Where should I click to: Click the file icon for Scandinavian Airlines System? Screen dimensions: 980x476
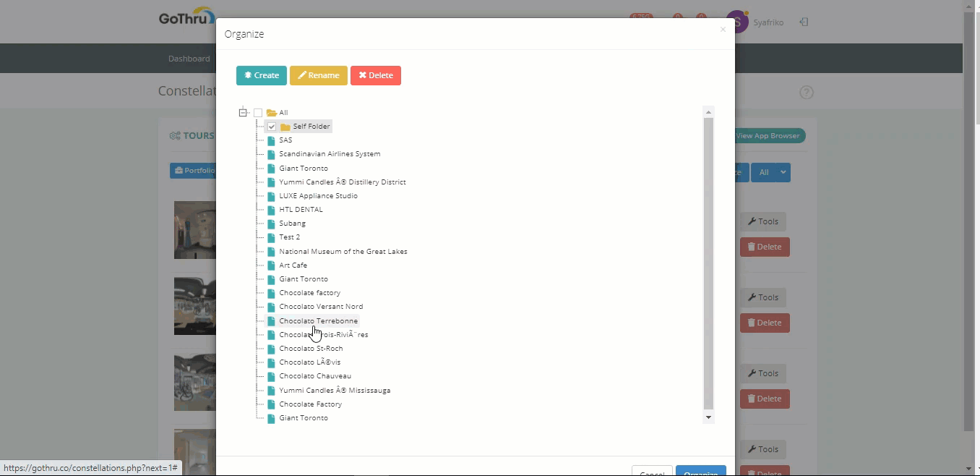click(271, 154)
